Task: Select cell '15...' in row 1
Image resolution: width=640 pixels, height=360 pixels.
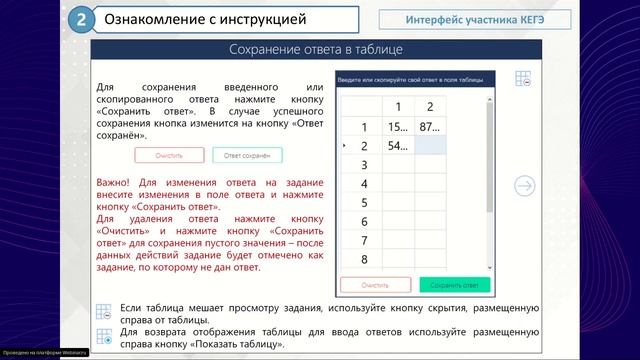Action: point(398,127)
